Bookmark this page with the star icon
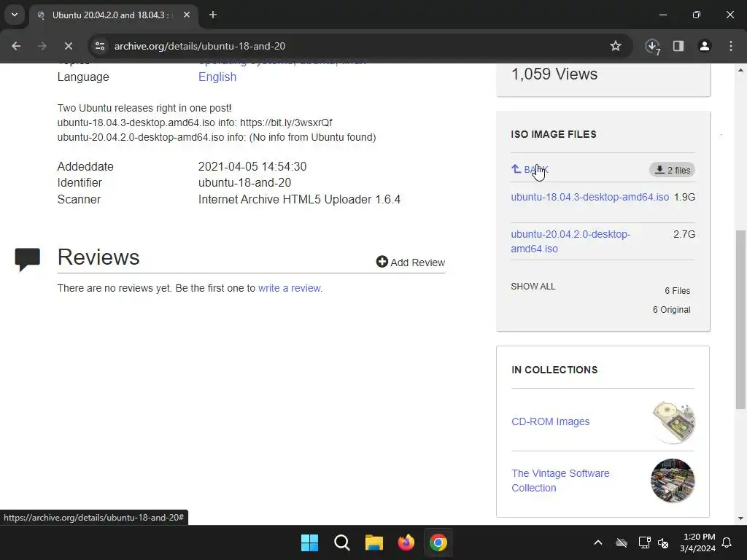747x560 pixels. tap(616, 46)
